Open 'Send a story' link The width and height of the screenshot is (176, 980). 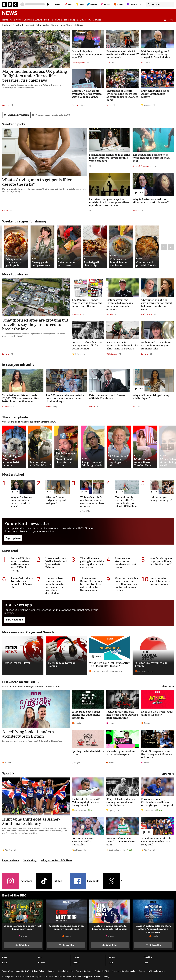[30, 860]
